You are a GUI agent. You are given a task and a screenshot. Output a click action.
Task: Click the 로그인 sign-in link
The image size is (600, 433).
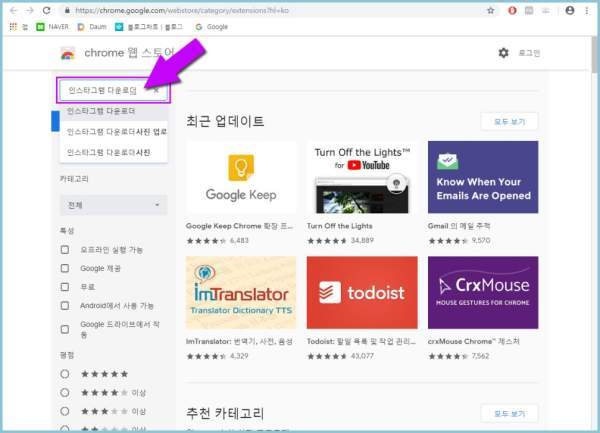click(x=529, y=53)
